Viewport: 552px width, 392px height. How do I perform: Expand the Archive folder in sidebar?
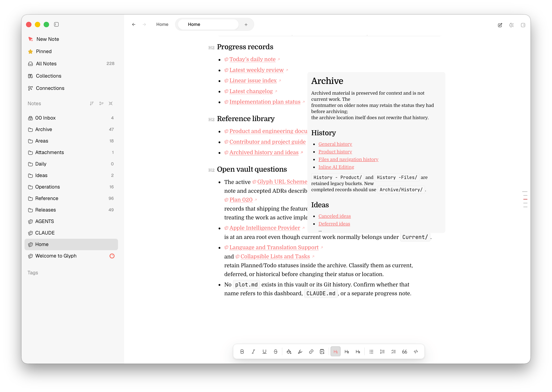[71, 129]
